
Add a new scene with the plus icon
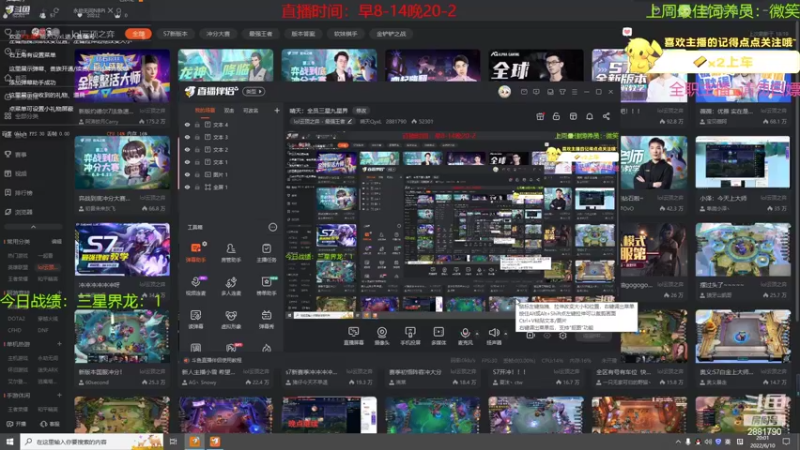[x=277, y=110]
